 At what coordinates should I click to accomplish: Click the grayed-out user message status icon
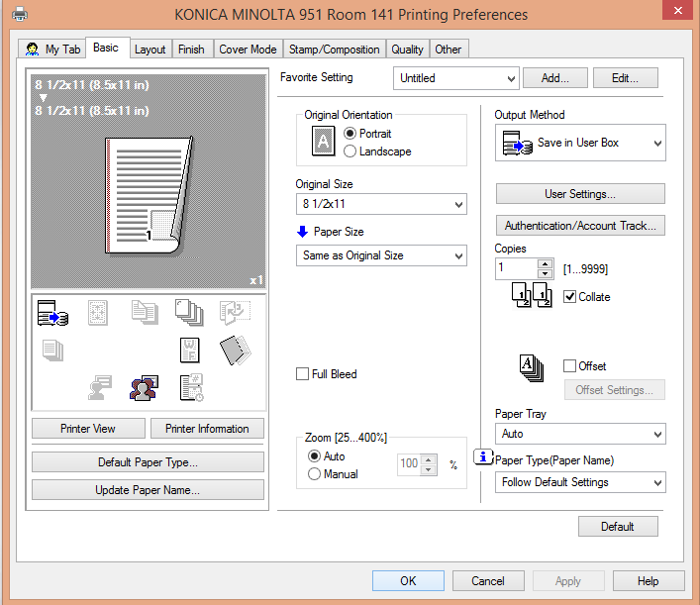(x=100, y=387)
